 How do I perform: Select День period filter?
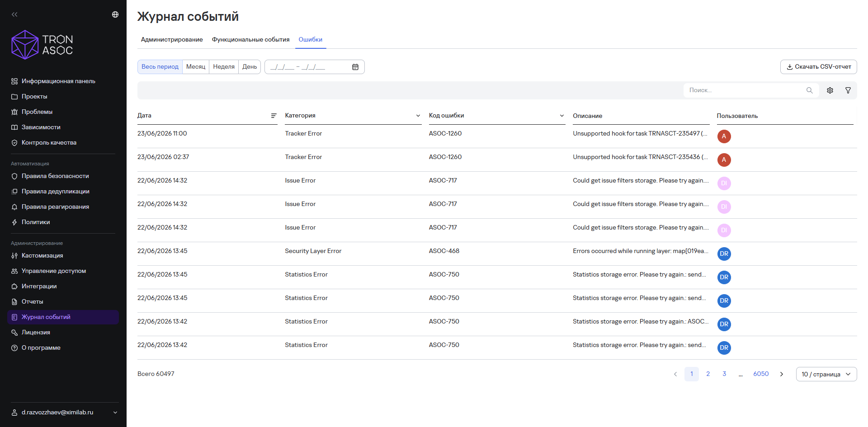(x=250, y=67)
